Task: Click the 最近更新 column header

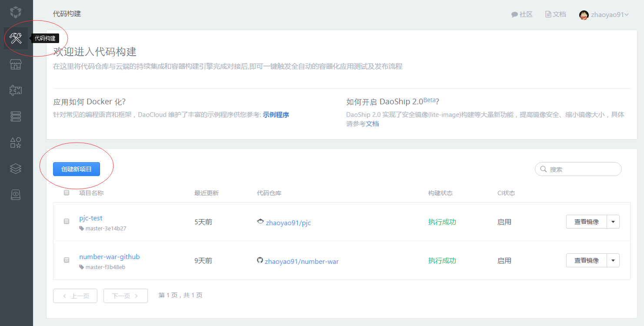Action: [x=207, y=193]
